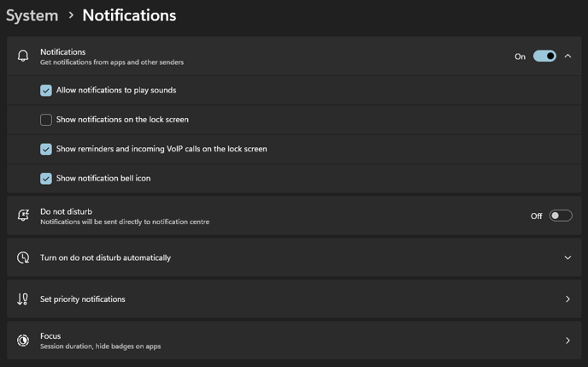Click the Focus session icon

point(23,340)
